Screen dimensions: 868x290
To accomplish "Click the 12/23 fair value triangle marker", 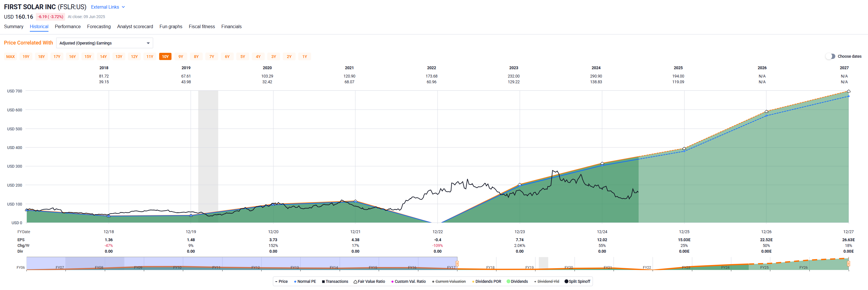I will pyautogui.click(x=520, y=184).
